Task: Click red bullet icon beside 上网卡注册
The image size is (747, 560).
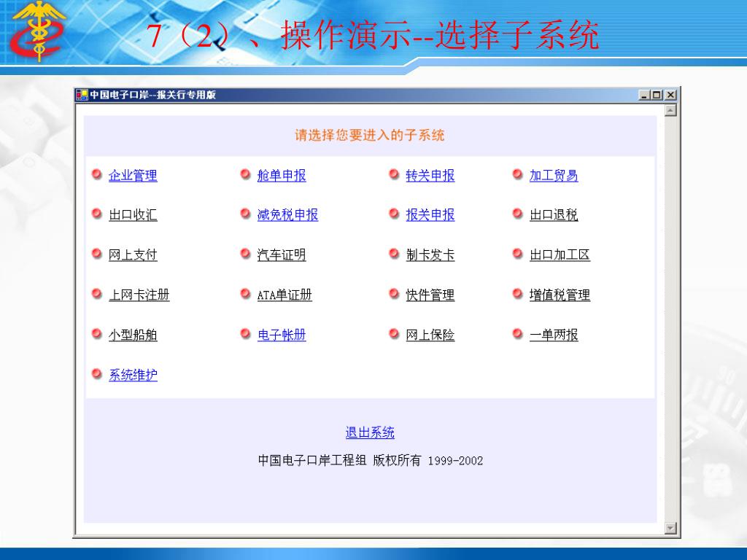Action: [x=97, y=293]
